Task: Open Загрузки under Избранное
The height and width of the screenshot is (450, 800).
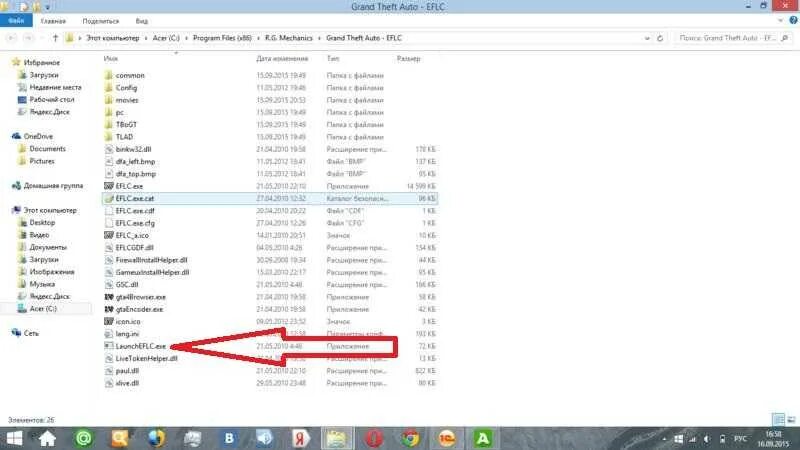Action: pyautogui.click(x=44, y=74)
